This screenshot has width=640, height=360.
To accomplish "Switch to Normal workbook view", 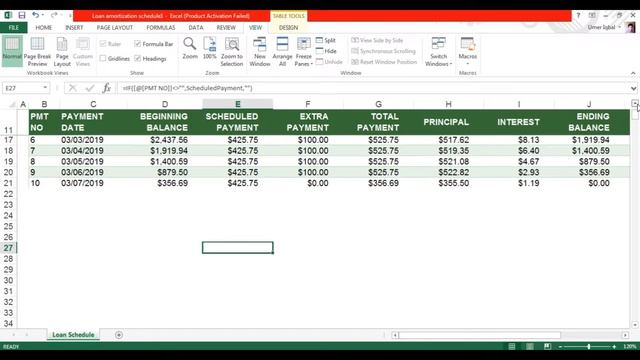I will (x=12, y=51).
